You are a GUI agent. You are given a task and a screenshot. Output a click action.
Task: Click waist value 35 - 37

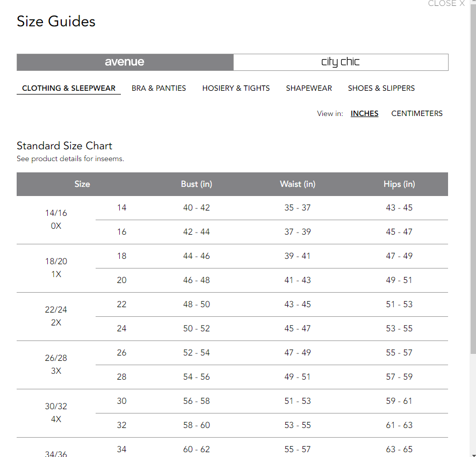click(298, 208)
